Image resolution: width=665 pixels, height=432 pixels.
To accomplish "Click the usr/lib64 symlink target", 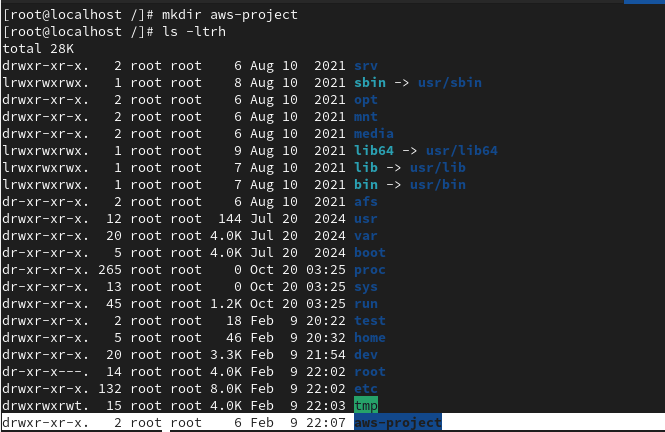I will click(462, 151).
